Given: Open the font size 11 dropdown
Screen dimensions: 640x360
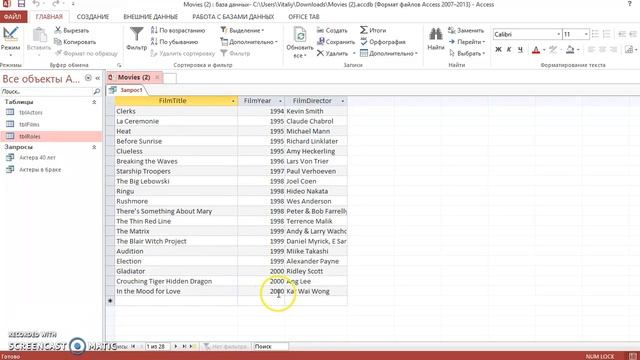Looking at the screenshot, I should pos(586,34).
